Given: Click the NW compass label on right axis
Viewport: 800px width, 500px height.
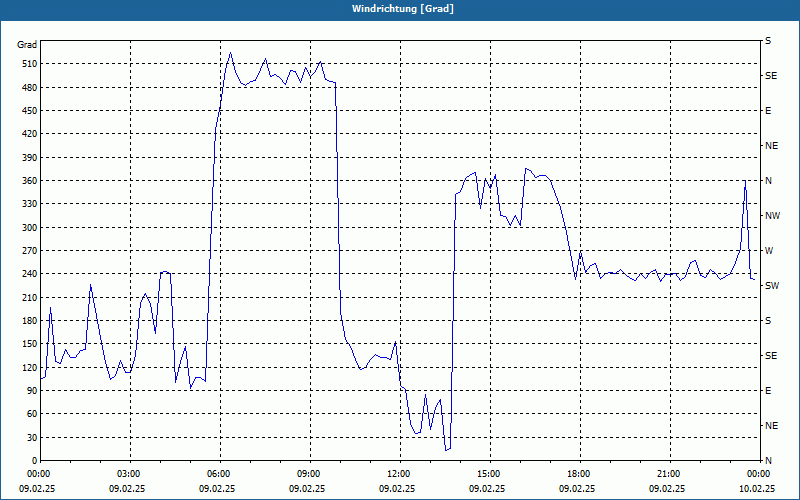Looking at the screenshot, I should [x=772, y=216].
